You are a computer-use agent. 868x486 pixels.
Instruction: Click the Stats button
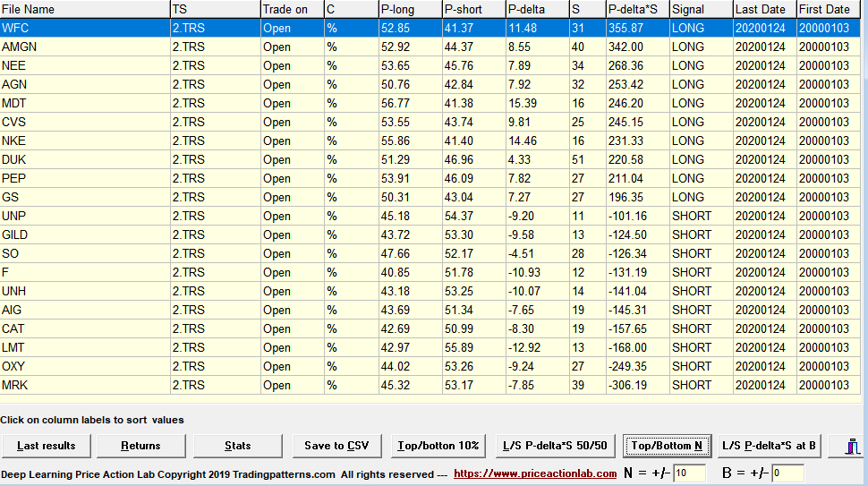coord(238,446)
